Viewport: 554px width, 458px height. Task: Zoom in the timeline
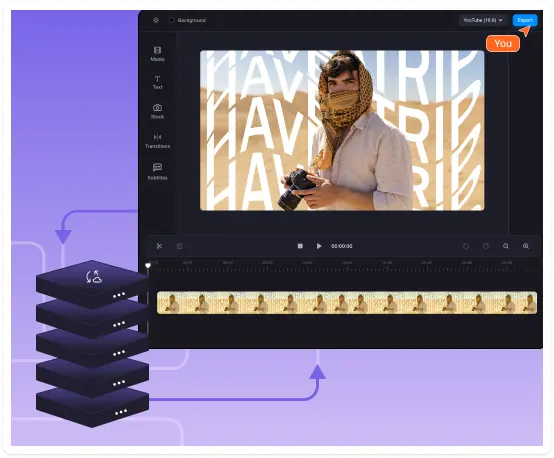click(526, 246)
